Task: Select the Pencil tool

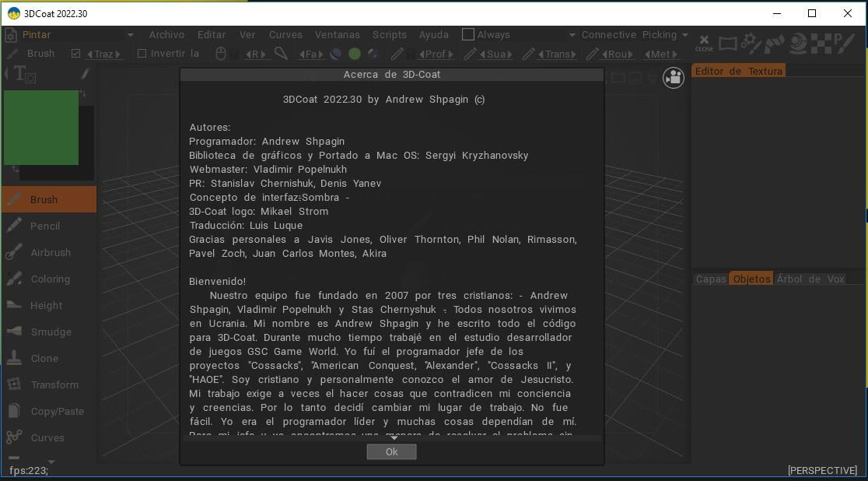Action: pos(49,226)
